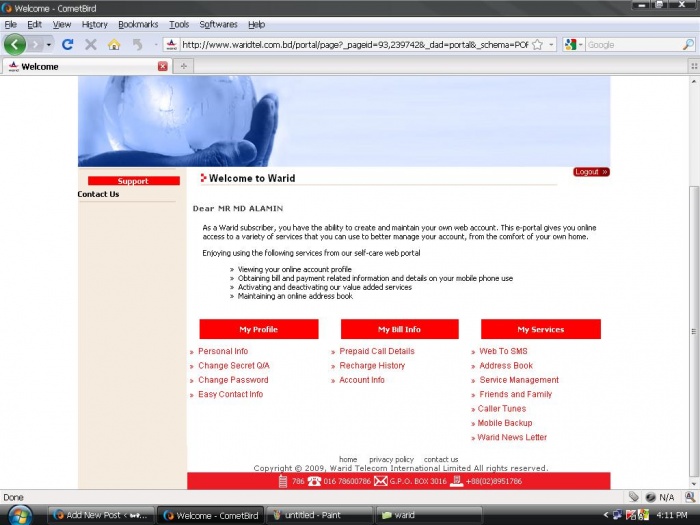Open the Caller Tunes link

[x=502, y=408]
